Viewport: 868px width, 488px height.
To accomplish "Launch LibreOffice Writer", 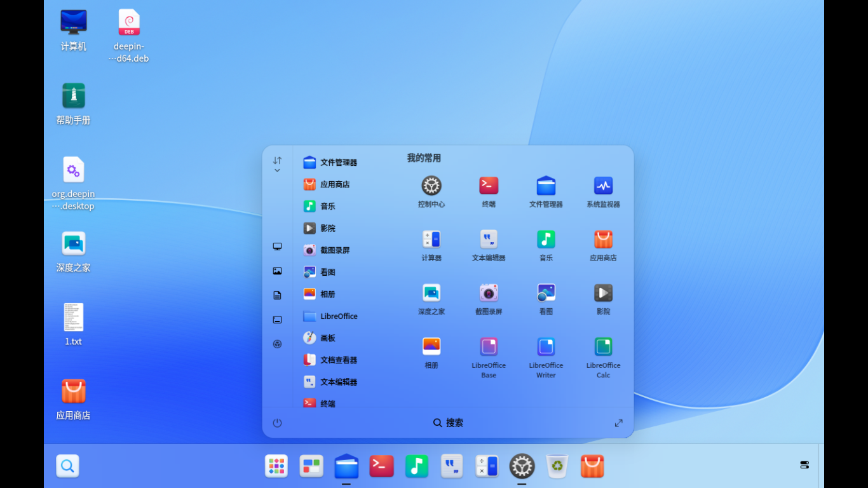I will coord(546,346).
